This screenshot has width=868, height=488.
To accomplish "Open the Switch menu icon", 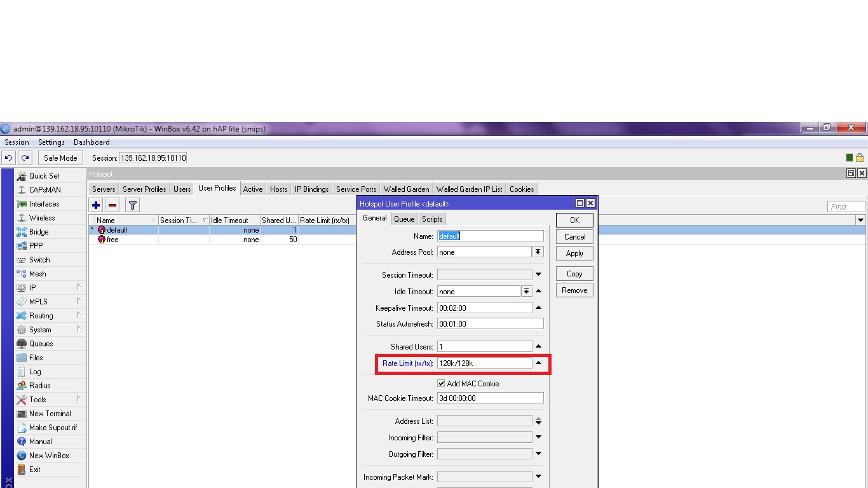I will coord(22,260).
